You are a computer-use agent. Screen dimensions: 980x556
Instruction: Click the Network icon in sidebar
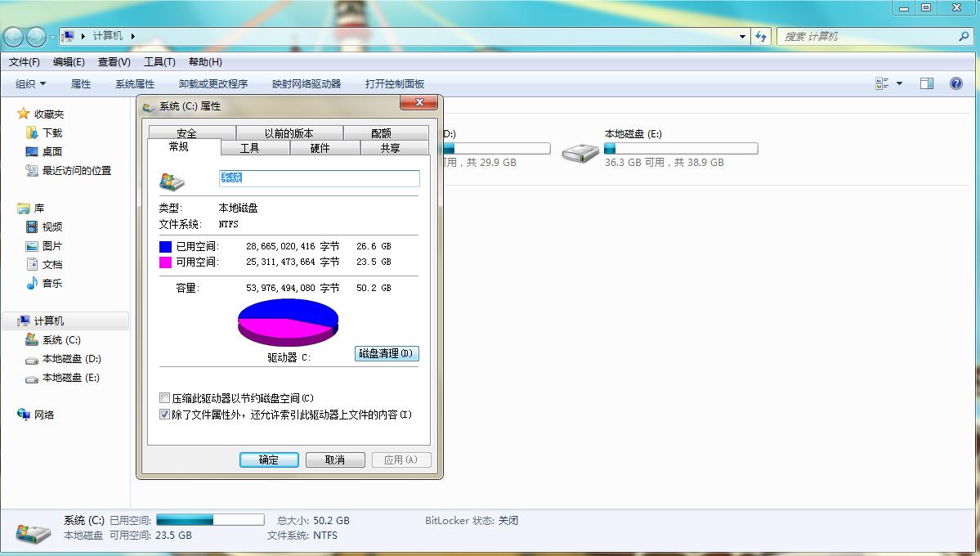click(x=24, y=414)
